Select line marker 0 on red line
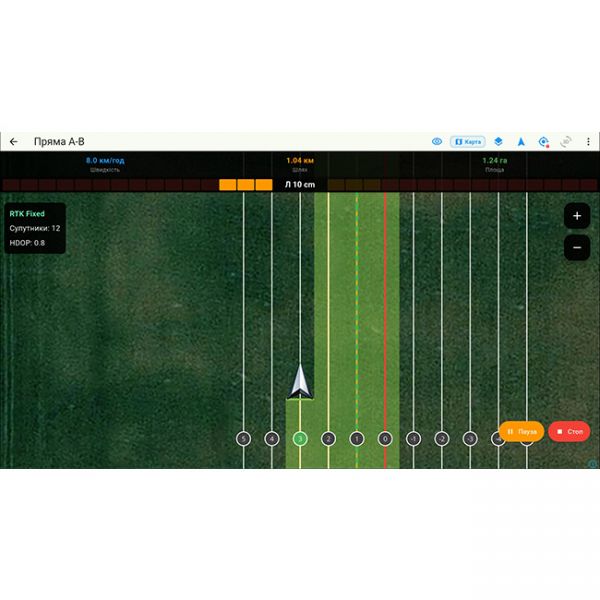This screenshot has width=600, height=600. coord(385,439)
